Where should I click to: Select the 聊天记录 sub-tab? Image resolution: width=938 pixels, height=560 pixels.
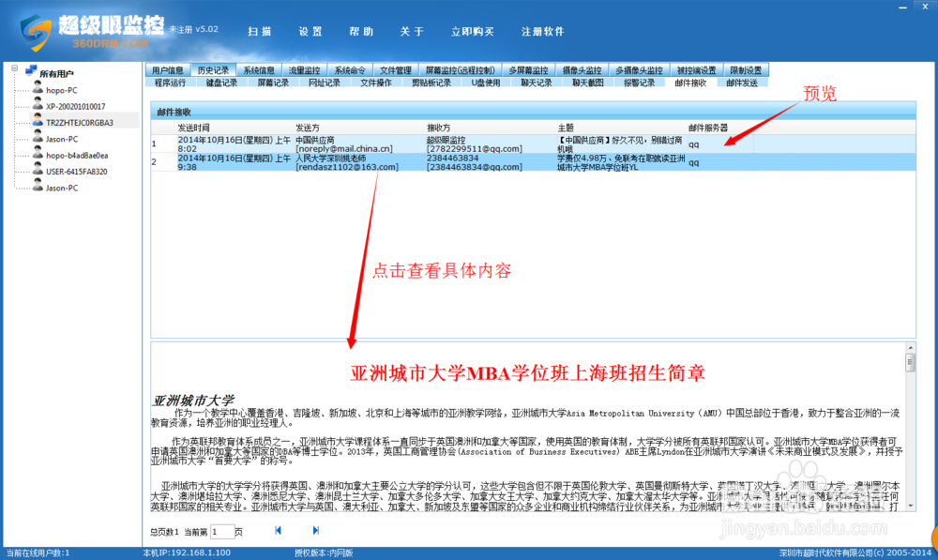pyautogui.click(x=537, y=83)
